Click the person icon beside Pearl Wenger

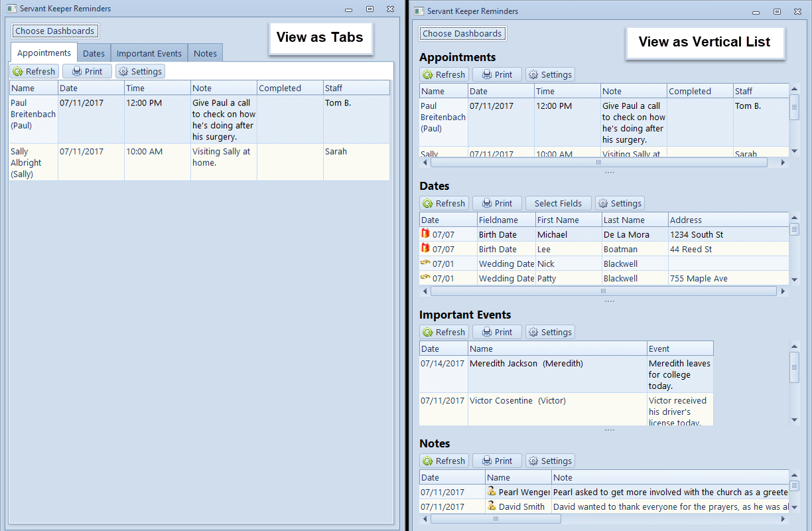(x=492, y=492)
